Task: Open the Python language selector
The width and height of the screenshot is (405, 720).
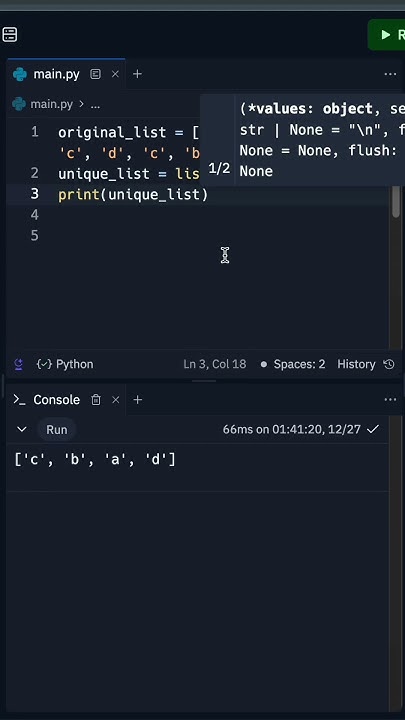Action: coord(65,364)
